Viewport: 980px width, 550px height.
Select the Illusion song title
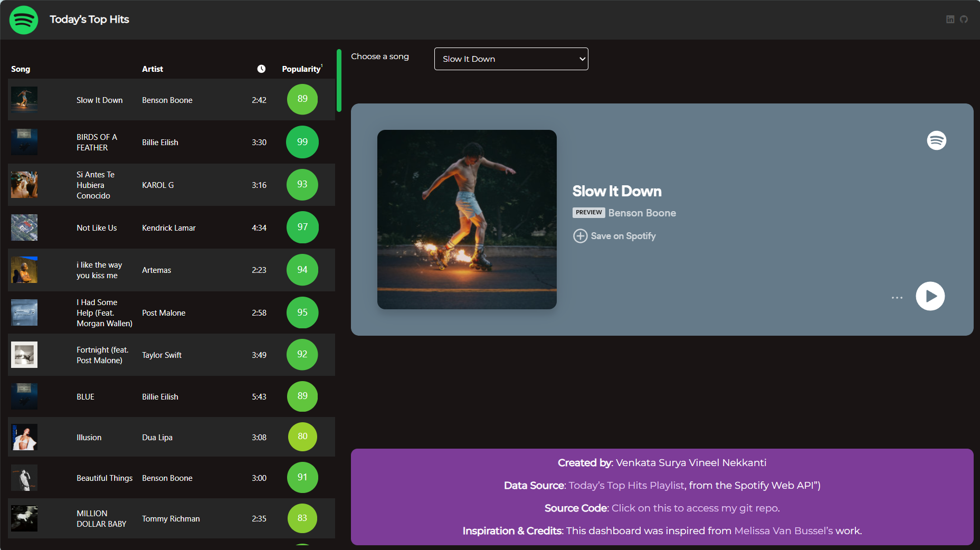coord(89,438)
